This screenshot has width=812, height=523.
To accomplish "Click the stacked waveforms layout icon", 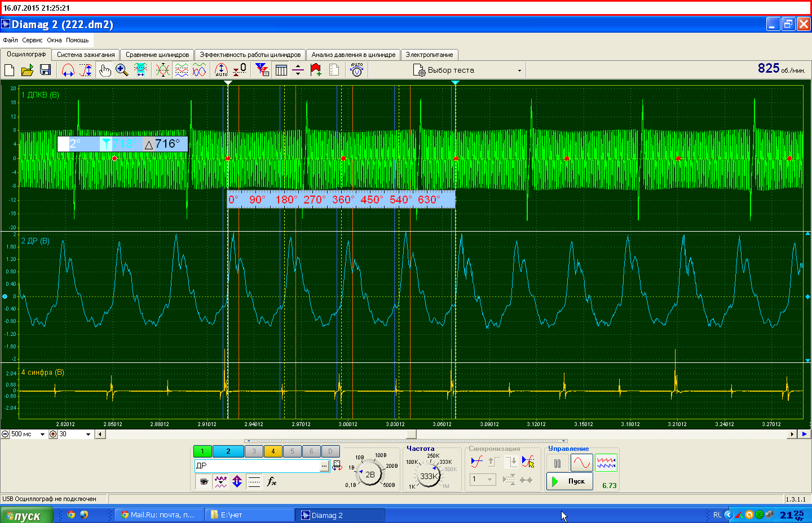I will [x=182, y=70].
